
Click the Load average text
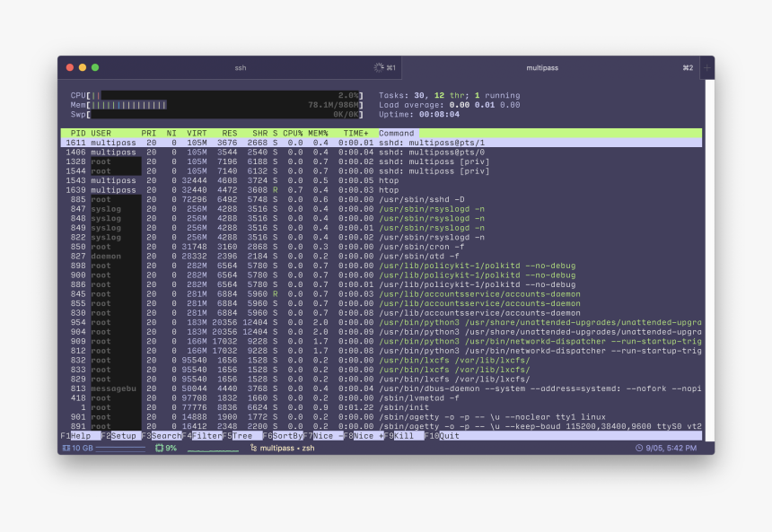coord(449,105)
